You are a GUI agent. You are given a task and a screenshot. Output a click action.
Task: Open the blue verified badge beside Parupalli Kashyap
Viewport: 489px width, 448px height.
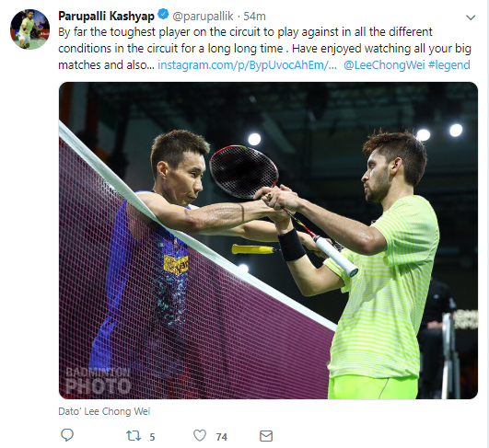tap(163, 15)
